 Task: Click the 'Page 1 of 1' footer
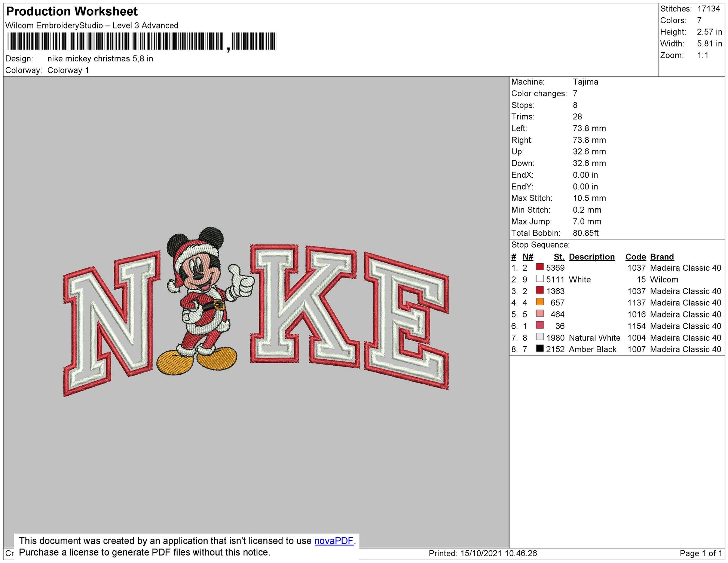click(701, 553)
